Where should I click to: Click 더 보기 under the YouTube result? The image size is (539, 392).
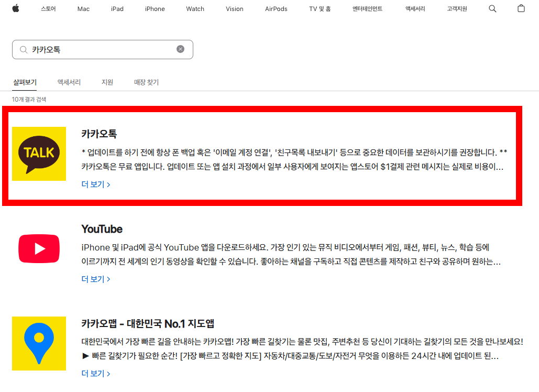click(96, 279)
